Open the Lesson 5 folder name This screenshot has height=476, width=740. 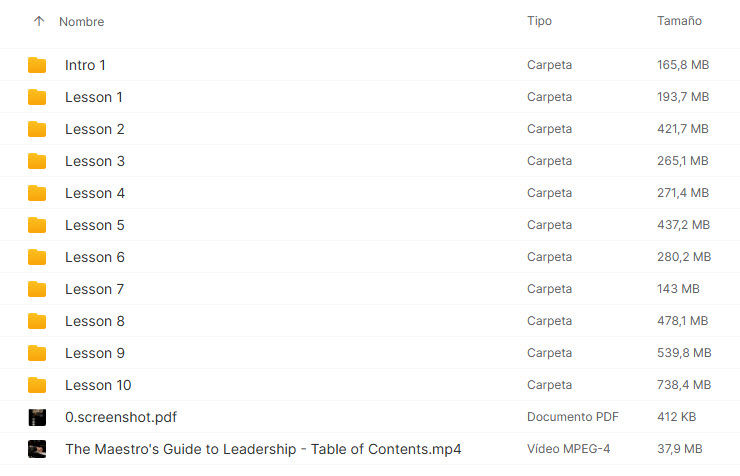[x=95, y=225]
